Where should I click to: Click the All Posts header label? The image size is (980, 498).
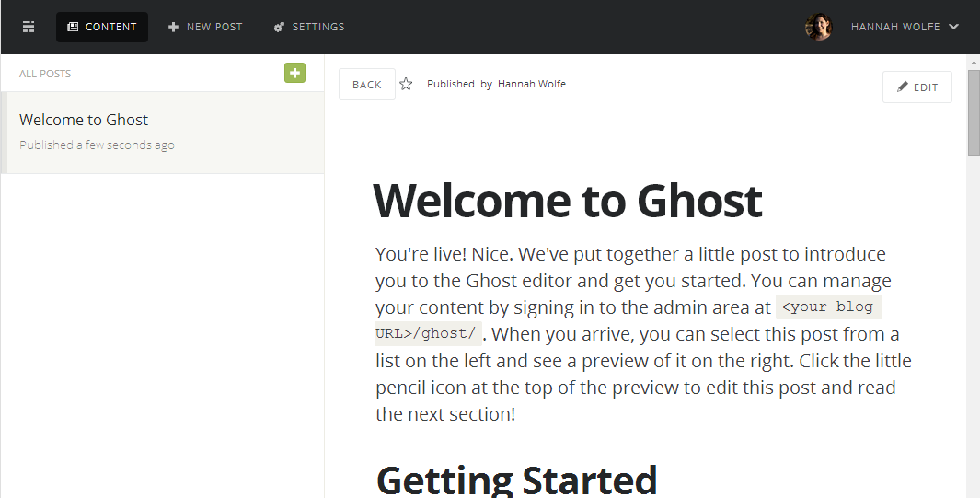pyautogui.click(x=45, y=74)
